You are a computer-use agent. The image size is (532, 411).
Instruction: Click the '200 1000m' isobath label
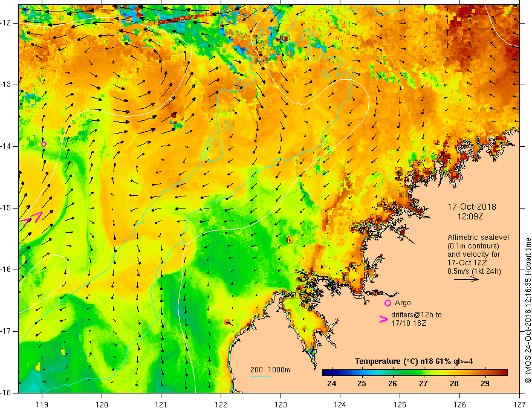pos(270,370)
